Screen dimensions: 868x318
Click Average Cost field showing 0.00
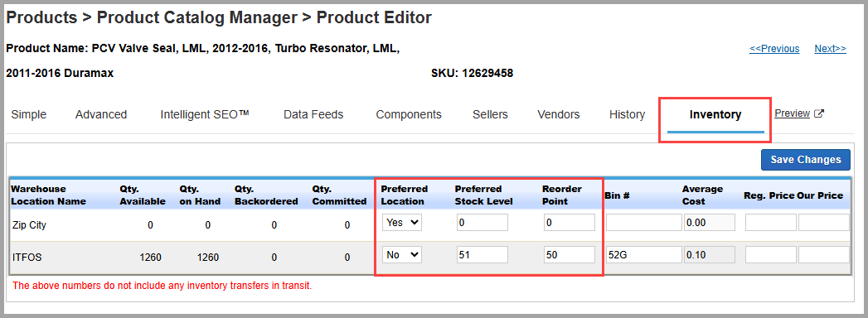[x=709, y=222]
